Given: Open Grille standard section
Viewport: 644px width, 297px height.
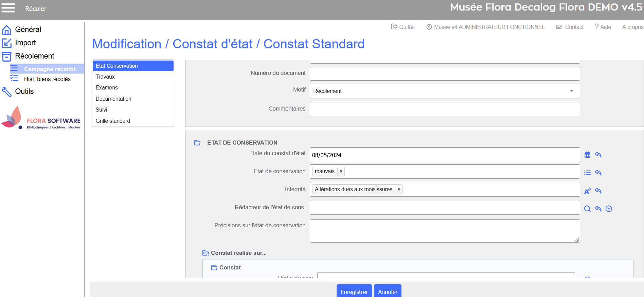Looking at the screenshot, I should 113,121.
